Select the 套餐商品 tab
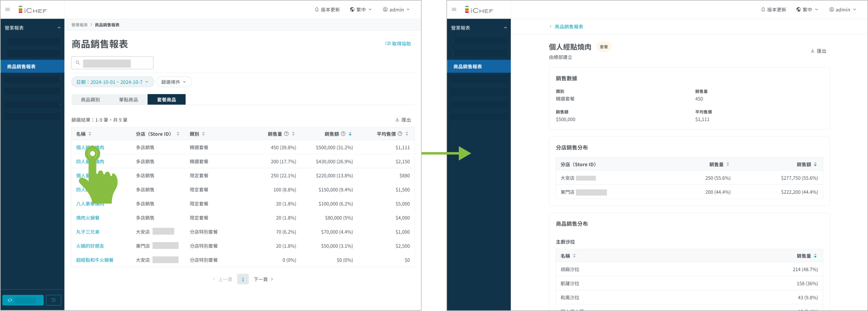This screenshot has width=868, height=311. [x=166, y=100]
